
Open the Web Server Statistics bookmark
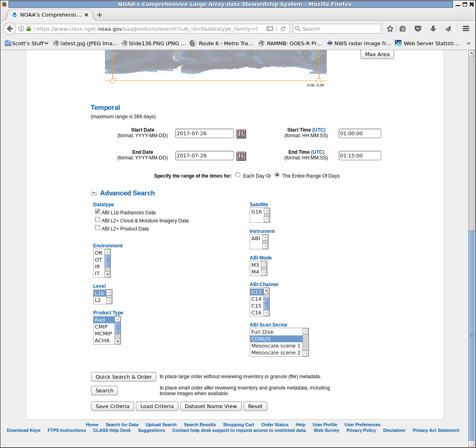tap(427, 43)
